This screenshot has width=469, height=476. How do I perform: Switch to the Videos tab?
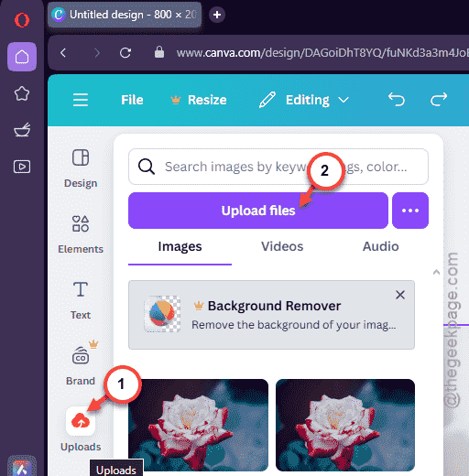point(282,246)
